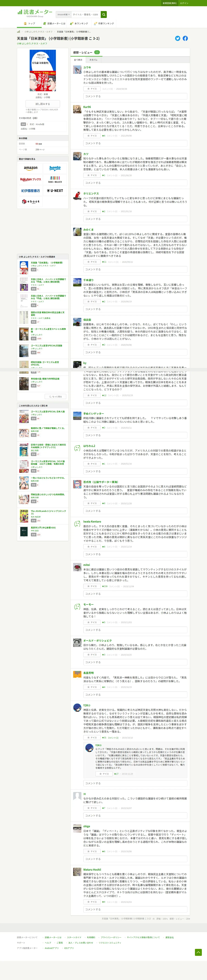This screenshot has height=980, width=207.
Task: Open ホリエンテス's profile avatar
Action: pyautogui.click(x=77, y=196)
